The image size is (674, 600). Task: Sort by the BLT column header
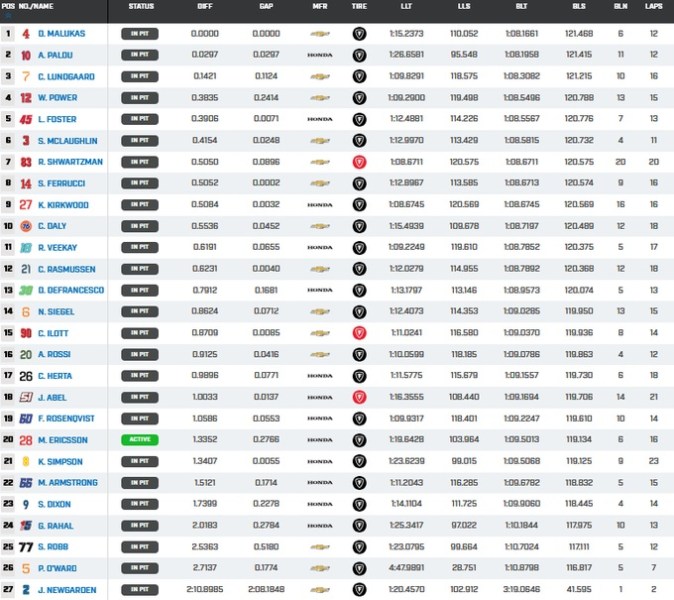521,6
